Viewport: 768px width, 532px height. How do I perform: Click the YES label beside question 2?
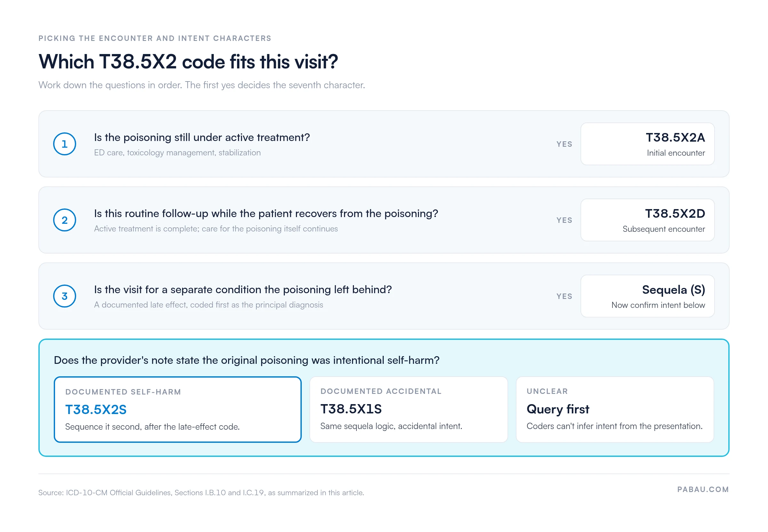point(564,220)
